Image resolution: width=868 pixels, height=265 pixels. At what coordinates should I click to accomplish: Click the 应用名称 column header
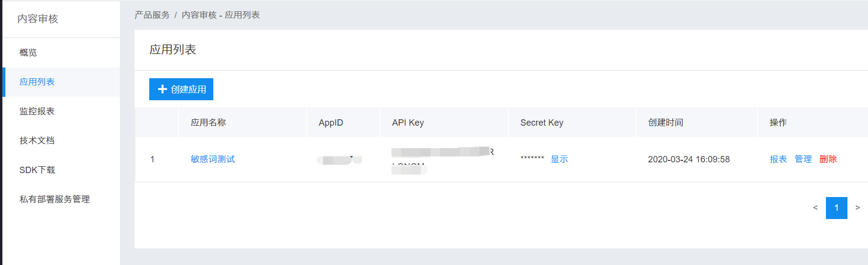pos(208,122)
